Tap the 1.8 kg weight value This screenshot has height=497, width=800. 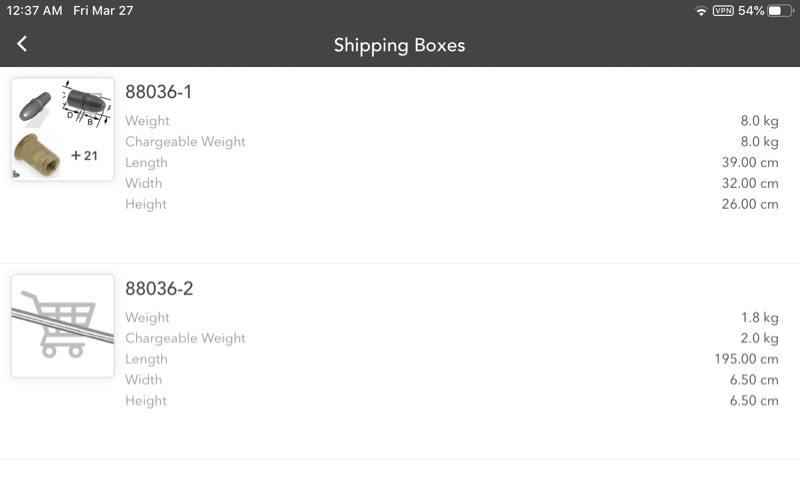coord(759,318)
